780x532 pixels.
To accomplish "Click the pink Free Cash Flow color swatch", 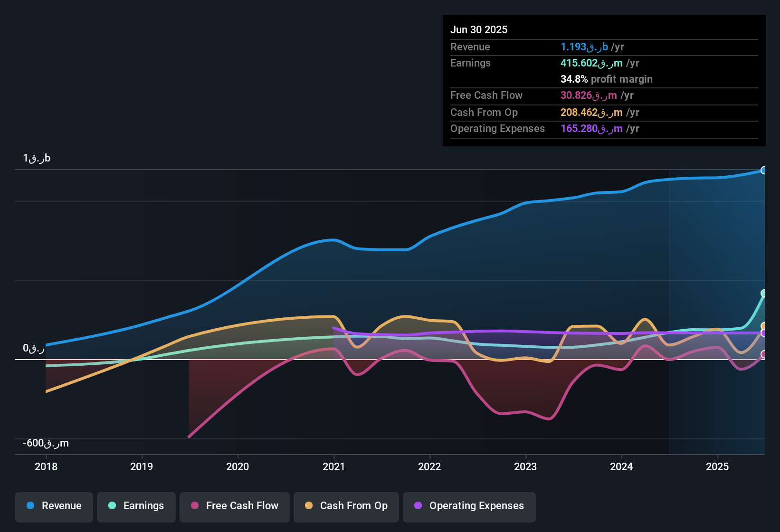I will pyautogui.click(x=194, y=506).
